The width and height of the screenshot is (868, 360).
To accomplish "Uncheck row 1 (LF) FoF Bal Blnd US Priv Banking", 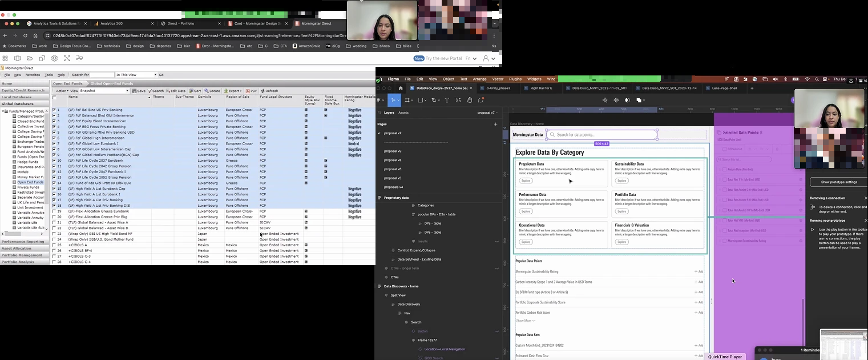I will (54, 110).
